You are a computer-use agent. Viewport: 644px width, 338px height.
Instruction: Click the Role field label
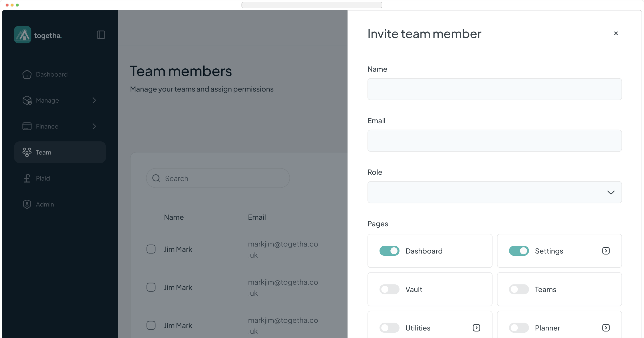[375, 172]
